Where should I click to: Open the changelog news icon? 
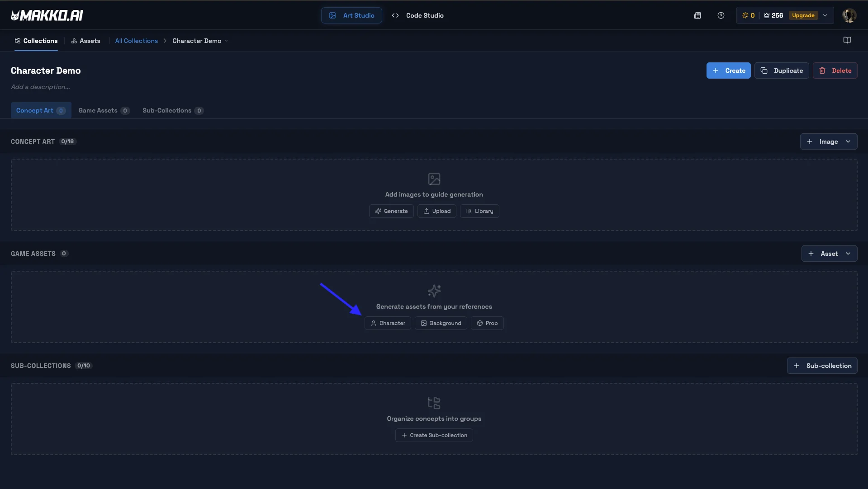click(697, 15)
